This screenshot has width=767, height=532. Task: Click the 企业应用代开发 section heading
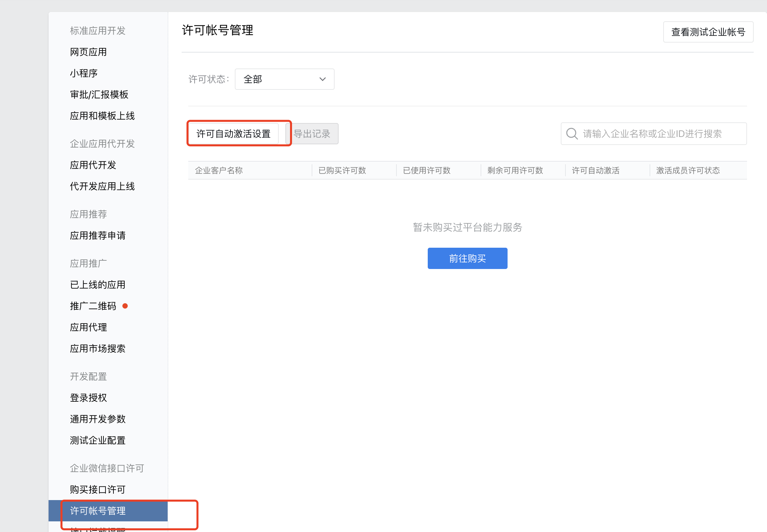point(102,144)
